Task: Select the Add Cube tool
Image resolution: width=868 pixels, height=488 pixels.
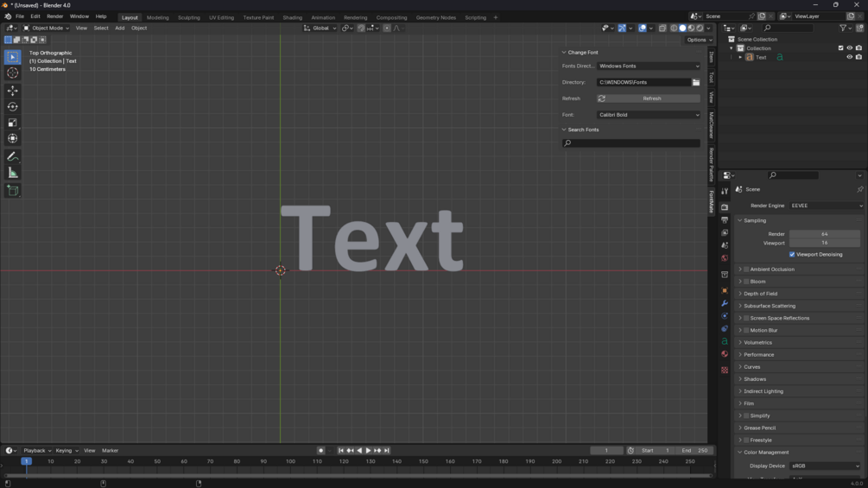Action: pos(13,191)
